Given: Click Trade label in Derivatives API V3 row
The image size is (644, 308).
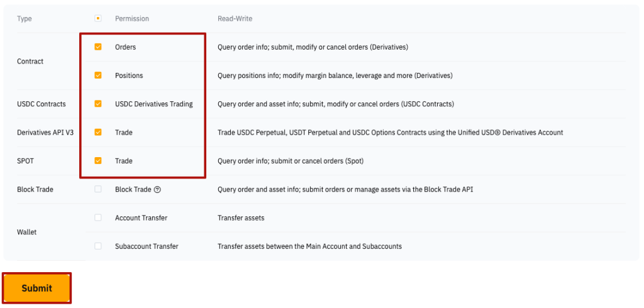Looking at the screenshot, I should point(124,132).
